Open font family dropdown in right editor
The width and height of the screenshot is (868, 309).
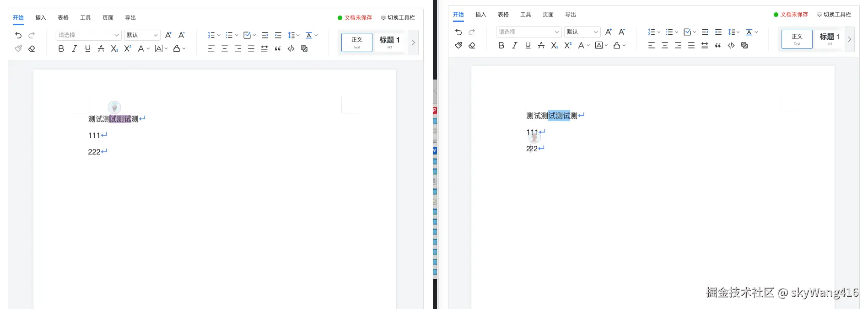[528, 32]
